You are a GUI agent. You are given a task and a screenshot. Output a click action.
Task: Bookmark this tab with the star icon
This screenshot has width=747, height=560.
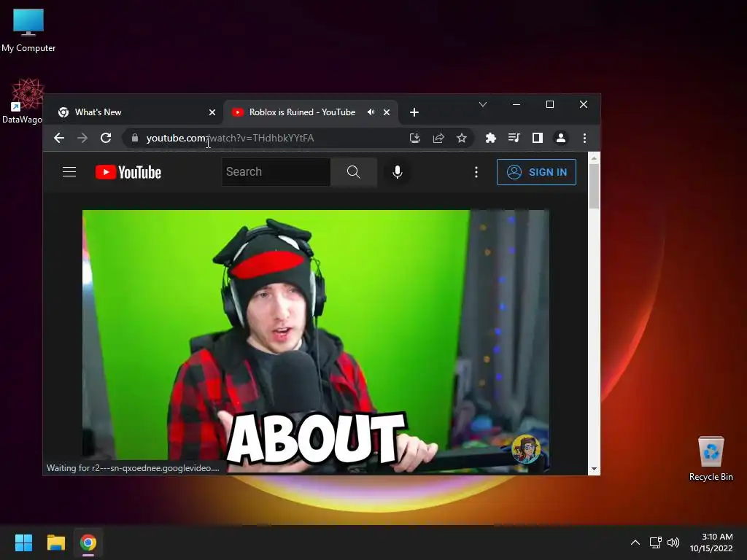click(x=462, y=138)
